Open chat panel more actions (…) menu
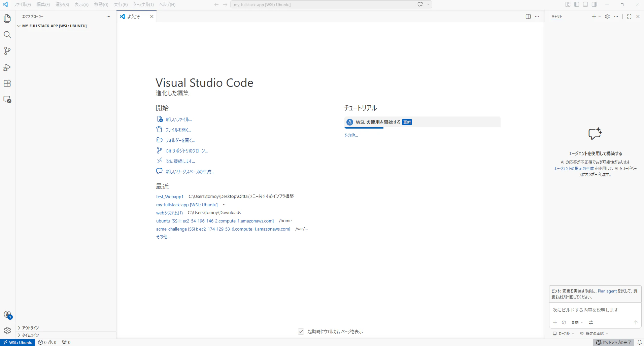This screenshot has height=346, width=644. coord(616,16)
